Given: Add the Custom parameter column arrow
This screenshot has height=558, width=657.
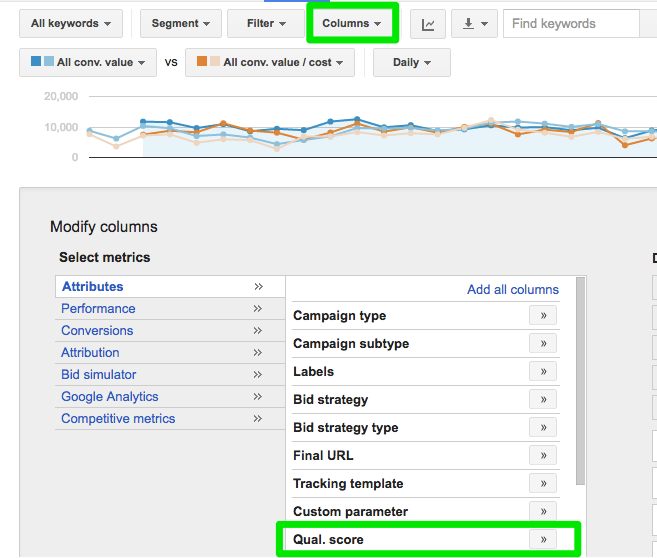Looking at the screenshot, I should click(543, 512).
